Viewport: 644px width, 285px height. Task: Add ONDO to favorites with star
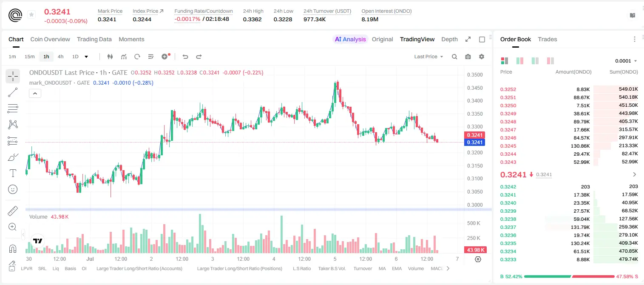pos(31,15)
